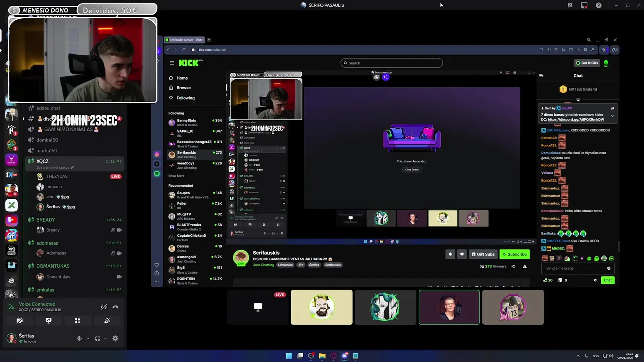644x362 pixels.
Task: Report the stream with warning icon
Action: point(525,267)
